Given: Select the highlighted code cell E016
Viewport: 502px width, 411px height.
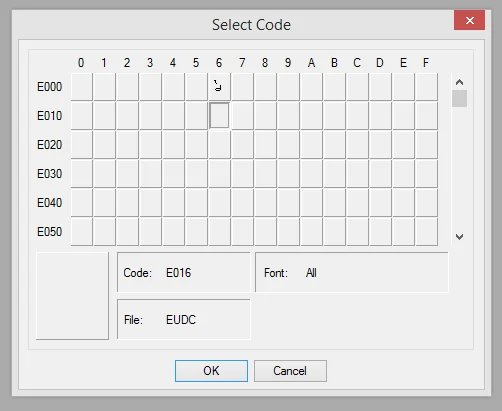Looking at the screenshot, I should [219, 116].
